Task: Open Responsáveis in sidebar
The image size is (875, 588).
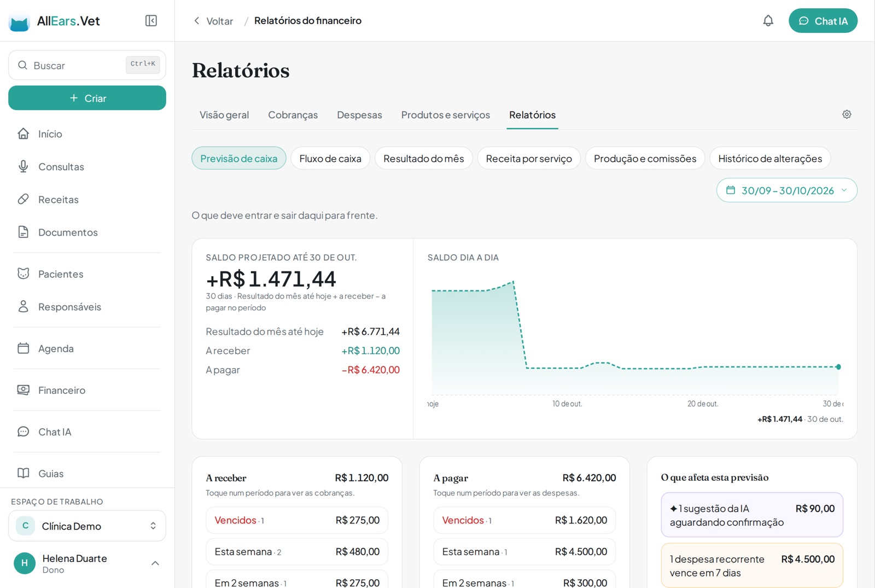Action: point(87,307)
